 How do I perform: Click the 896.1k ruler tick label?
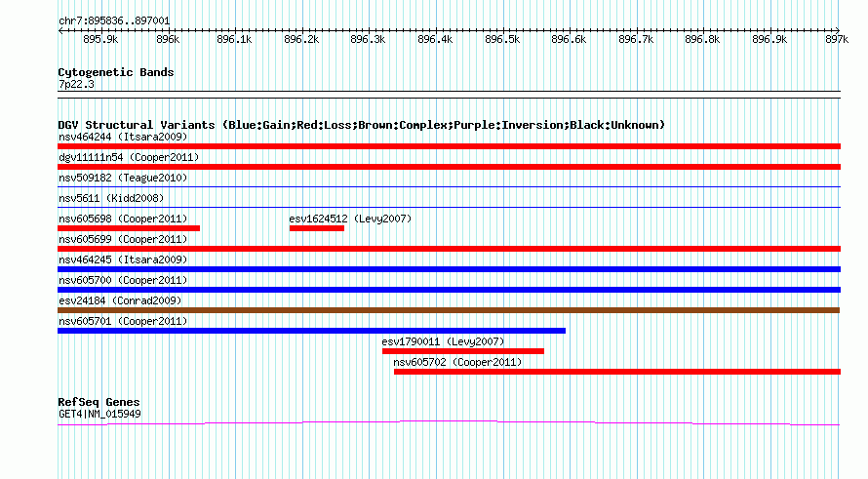(234, 39)
